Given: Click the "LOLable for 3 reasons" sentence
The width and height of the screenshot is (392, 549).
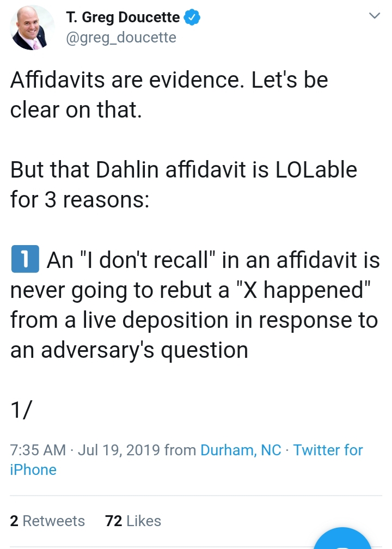Looking at the screenshot, I should (x=183, y=185).
